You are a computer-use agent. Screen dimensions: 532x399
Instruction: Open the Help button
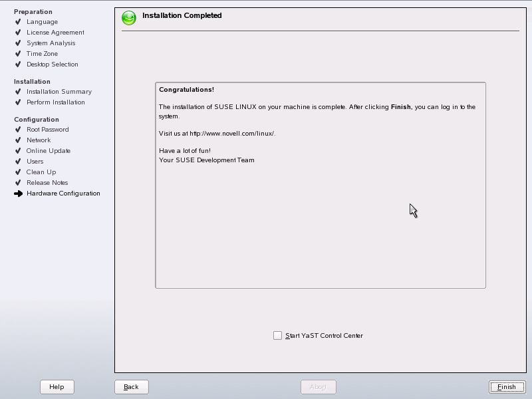(x=57, y=387)
